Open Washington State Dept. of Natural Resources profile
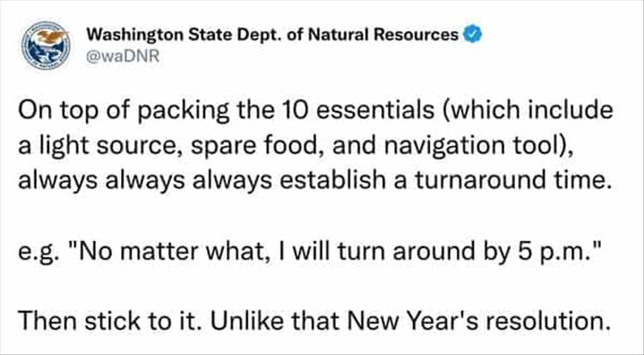The image size is (644, 355). pos(272,35)
